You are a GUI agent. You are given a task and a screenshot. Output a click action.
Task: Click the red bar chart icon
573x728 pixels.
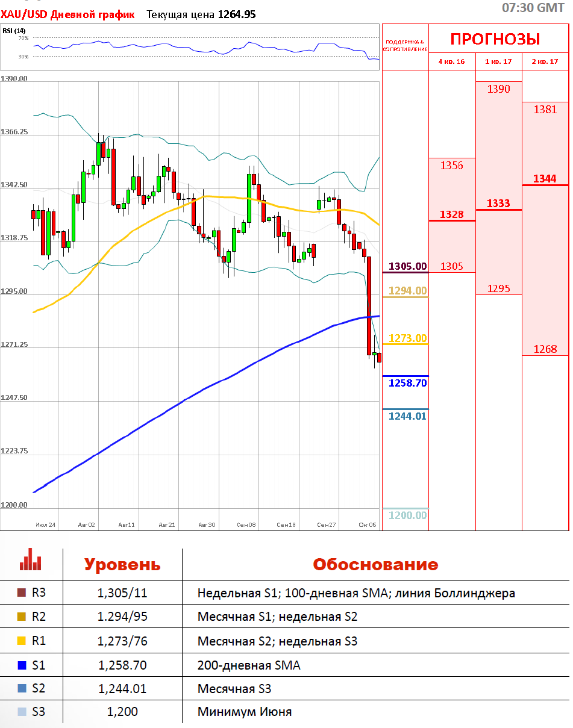point(30,560)
